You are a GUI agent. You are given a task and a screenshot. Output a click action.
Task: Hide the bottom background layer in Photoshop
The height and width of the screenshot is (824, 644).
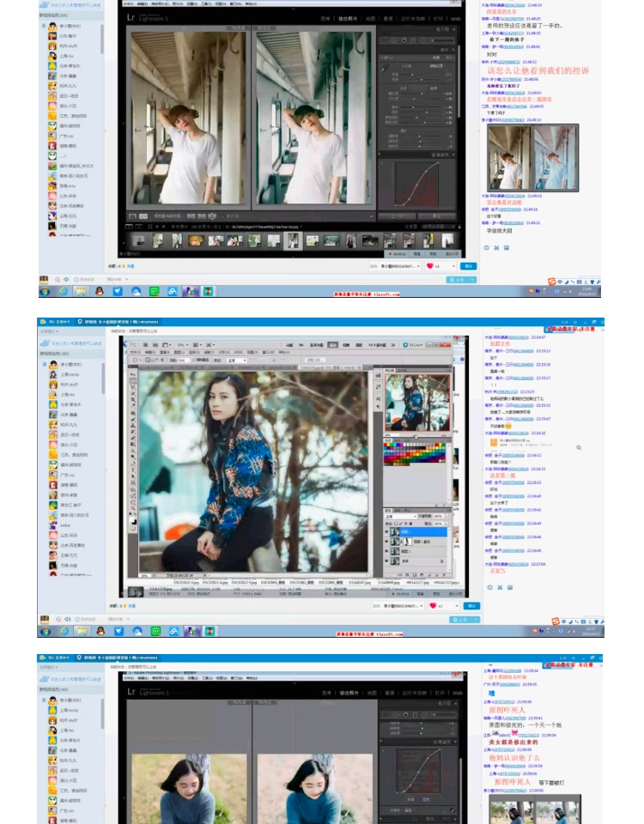386,560
